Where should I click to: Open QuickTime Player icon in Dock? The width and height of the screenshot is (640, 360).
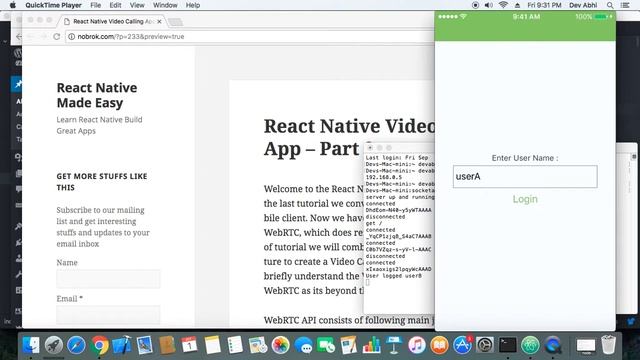[x=553, y=345]
